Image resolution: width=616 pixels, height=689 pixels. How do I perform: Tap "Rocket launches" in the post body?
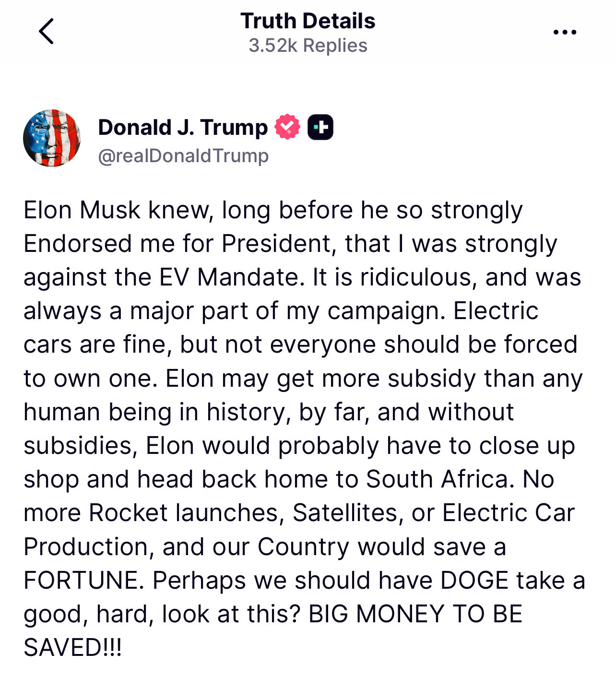point(184,512)
